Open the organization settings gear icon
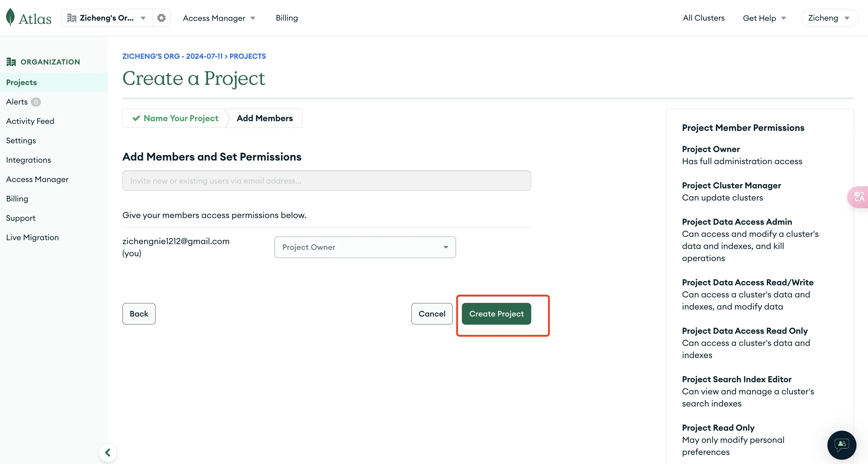 coord(161,18)
